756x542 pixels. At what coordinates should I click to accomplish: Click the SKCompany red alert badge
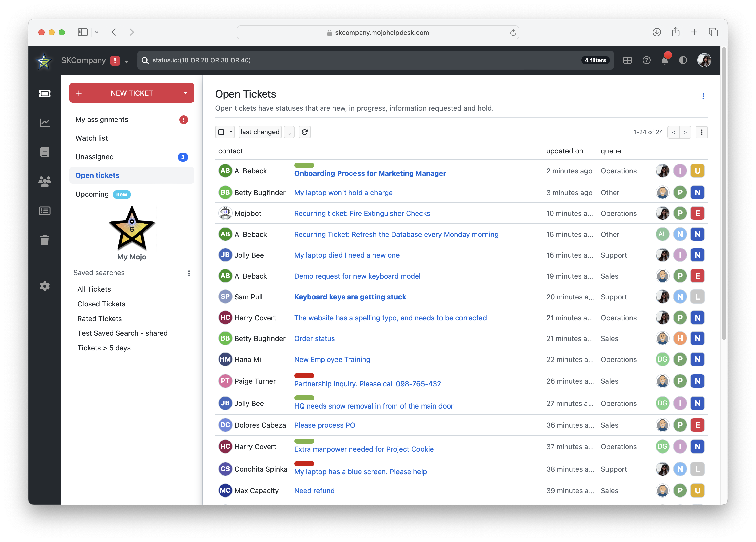[x=115, y=61]
